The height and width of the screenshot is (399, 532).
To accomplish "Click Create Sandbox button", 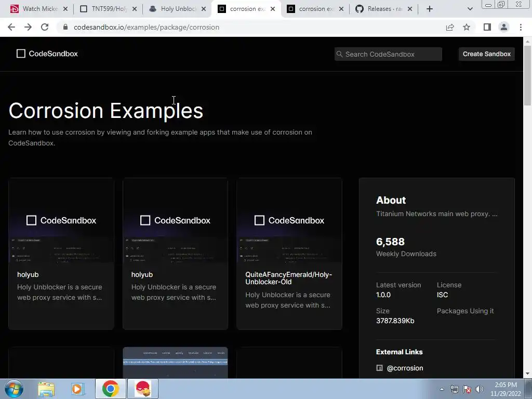I will (486, 54).
